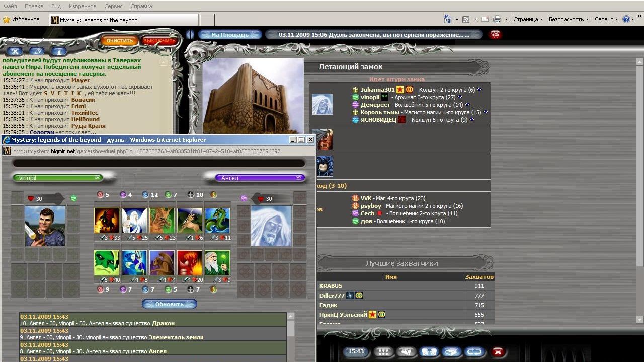Click player name Демерест
Viewport: 644px width, 362px height.
coord(375,105)
